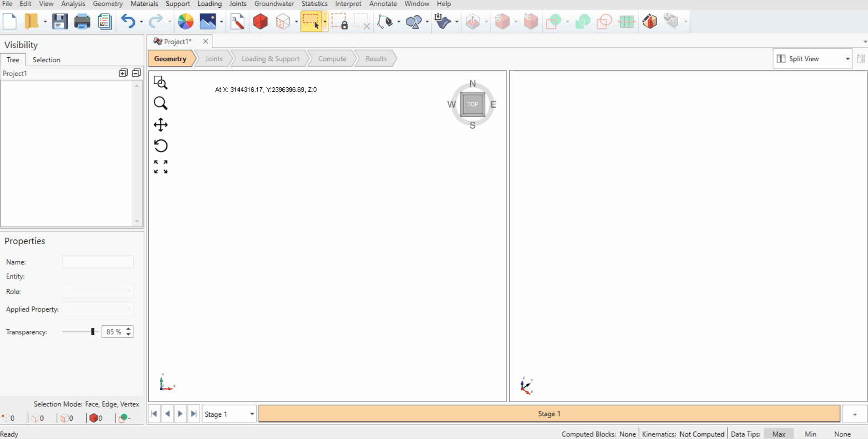This screenshot has height=439, width=868.
Task: Toggle Data Tips to Min
Action: (810, 434)
